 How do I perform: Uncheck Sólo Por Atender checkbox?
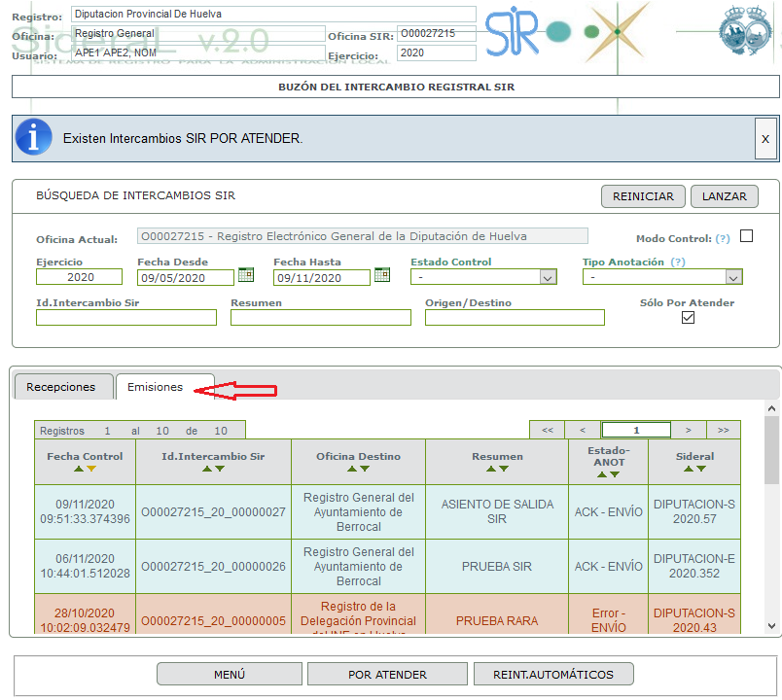point(689,318)
